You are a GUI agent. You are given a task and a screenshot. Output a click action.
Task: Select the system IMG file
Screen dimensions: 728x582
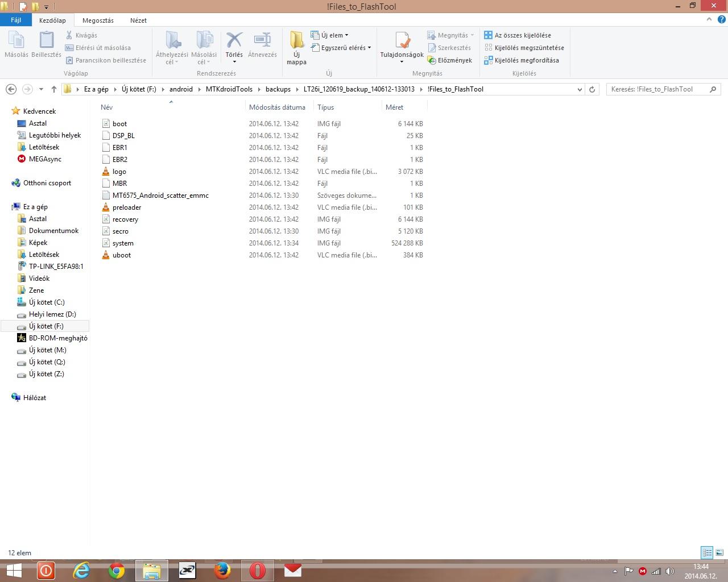click(x=118, y=243)
